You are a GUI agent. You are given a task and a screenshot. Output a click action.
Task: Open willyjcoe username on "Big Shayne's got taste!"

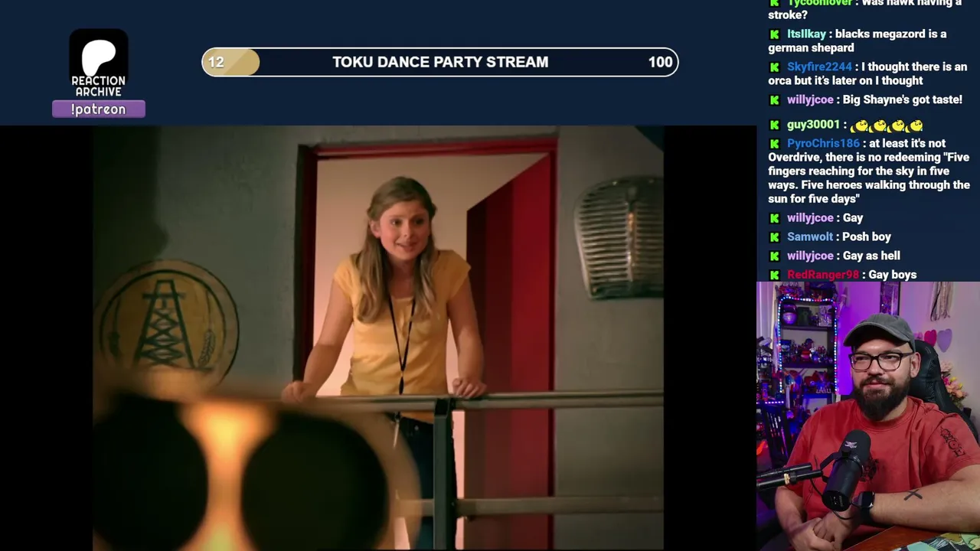click(x=810, y=100)
